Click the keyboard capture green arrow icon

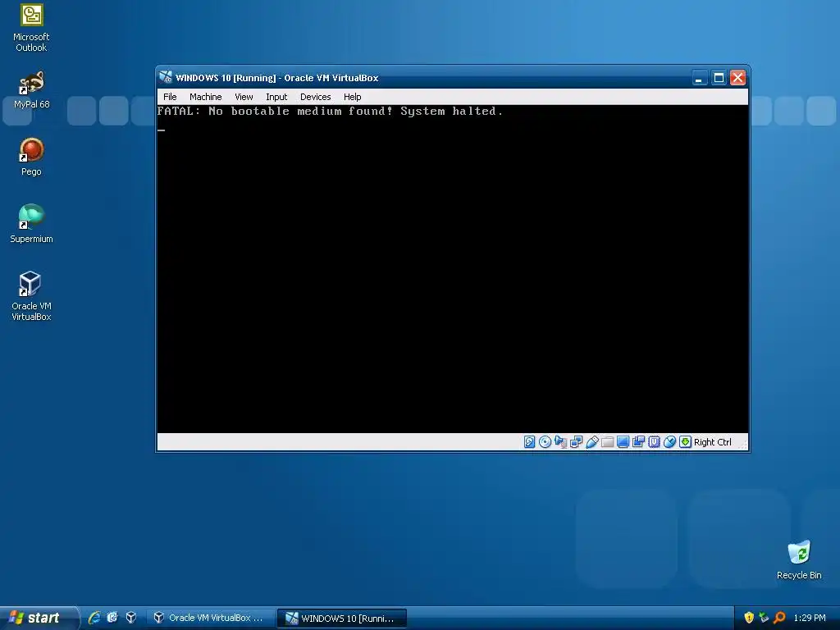[685, 442]
